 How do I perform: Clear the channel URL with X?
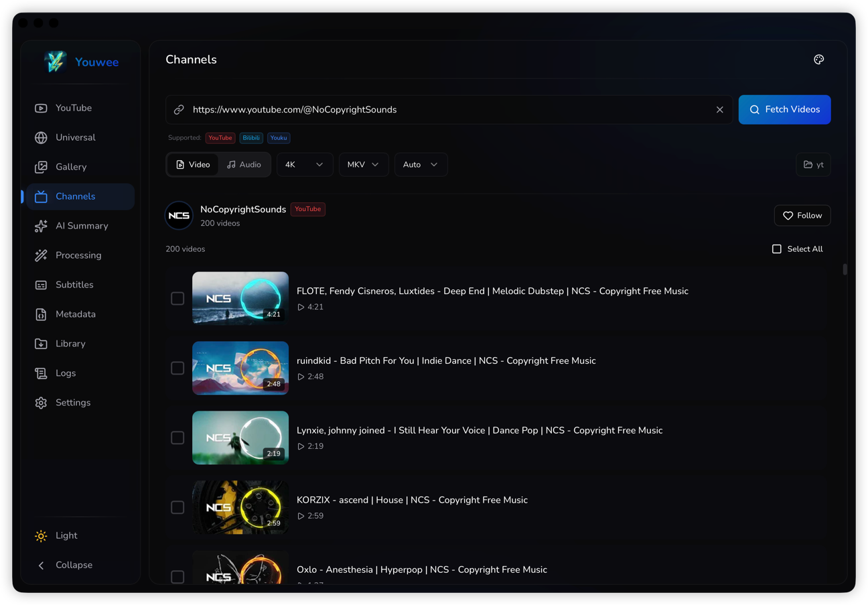coord(720,110)
